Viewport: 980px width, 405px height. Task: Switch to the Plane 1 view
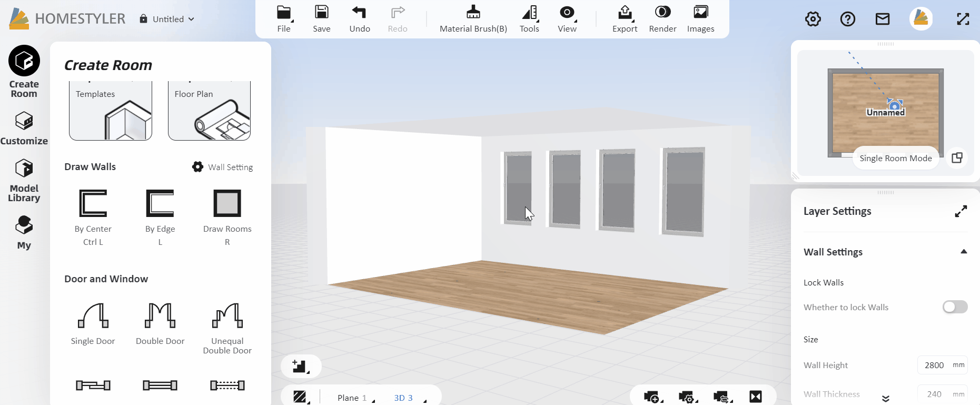[356, 398]
